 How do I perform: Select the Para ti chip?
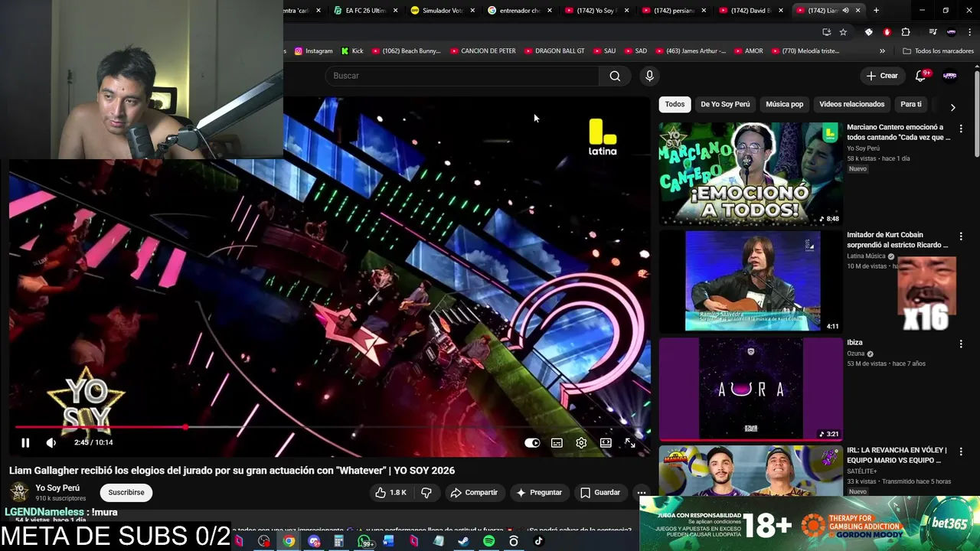tap(911, 104)
